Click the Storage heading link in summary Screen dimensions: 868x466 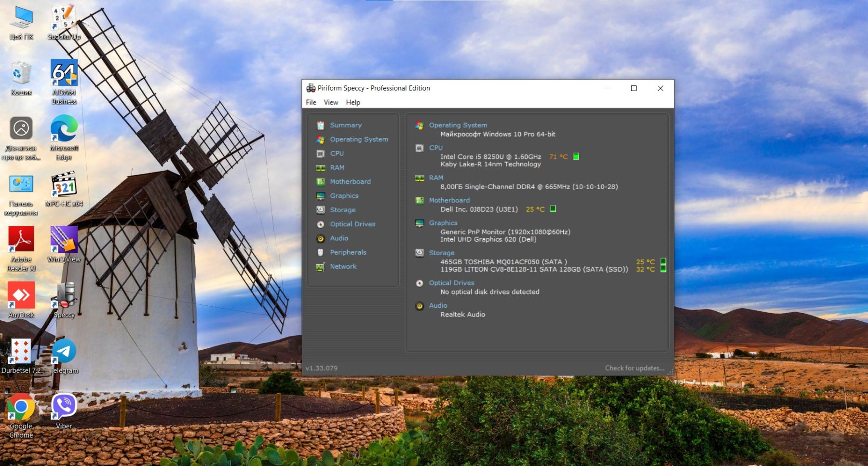[x=442, y=253]
